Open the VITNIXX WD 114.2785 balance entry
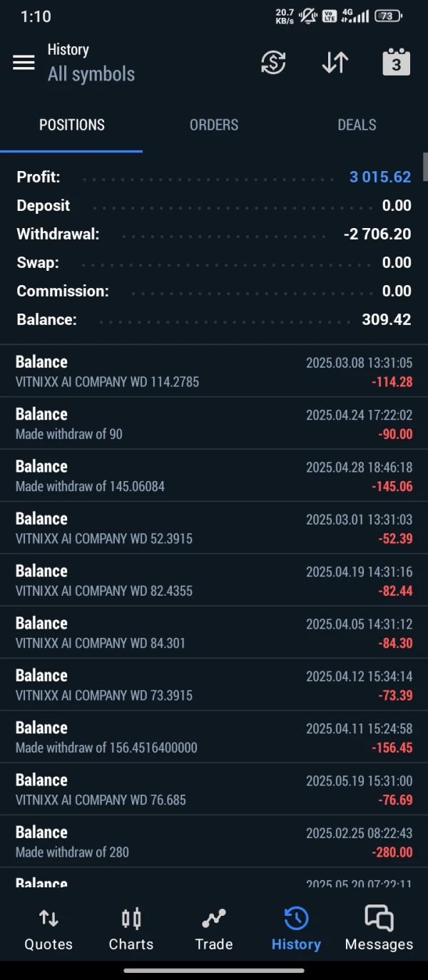Image resolution: width=428 pixels, height=980 pixels. (x=214, y=371)
